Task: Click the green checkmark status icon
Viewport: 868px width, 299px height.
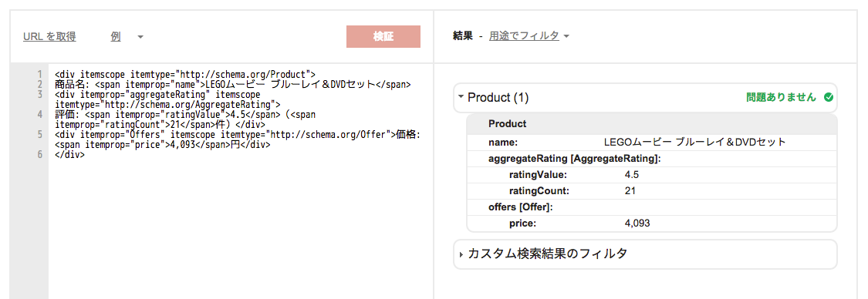Action: coord(828,98)
